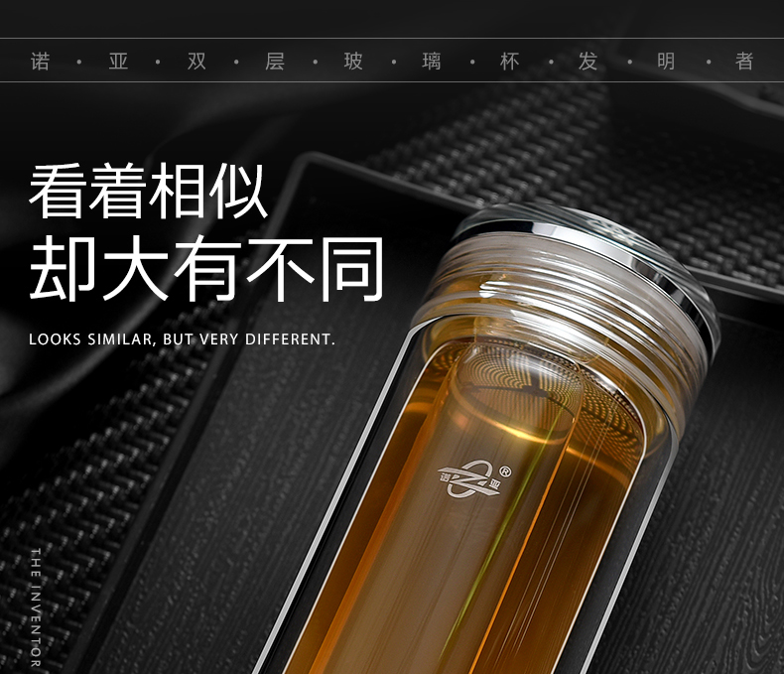The height and width of the screenshot is (674, 784).
Task: Click the vertical THE INVENTOR text
Action: tap(36, 606)
